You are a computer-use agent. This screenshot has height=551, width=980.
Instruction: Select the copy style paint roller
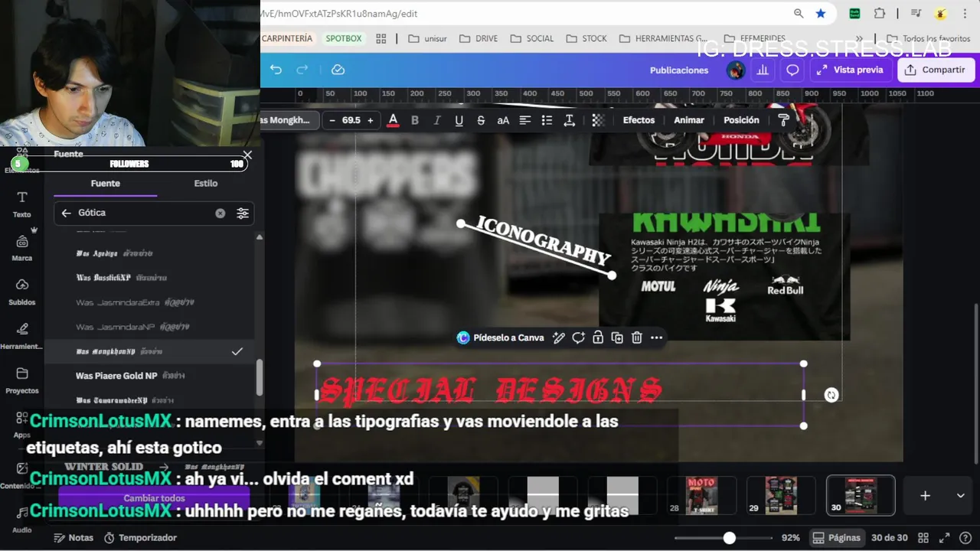tap(783, 120)
